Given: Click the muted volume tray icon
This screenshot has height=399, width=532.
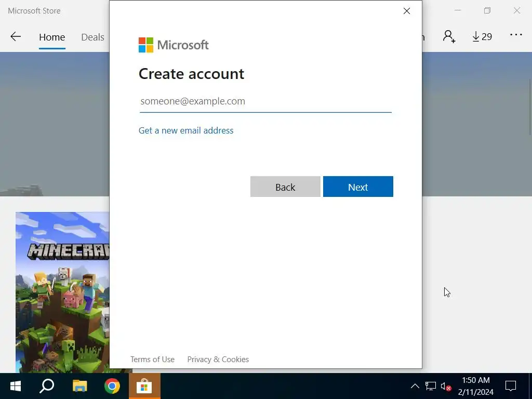Looking at the screenshot, I should click(446, 386).
